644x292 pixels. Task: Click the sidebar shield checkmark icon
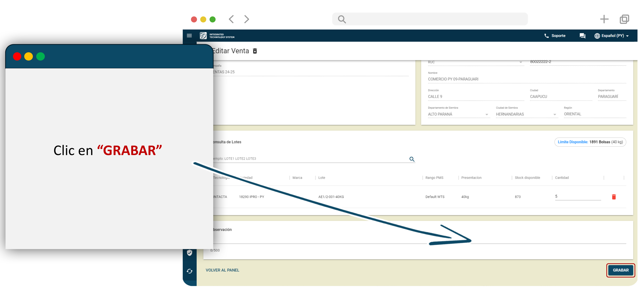[x=190, y=253]
